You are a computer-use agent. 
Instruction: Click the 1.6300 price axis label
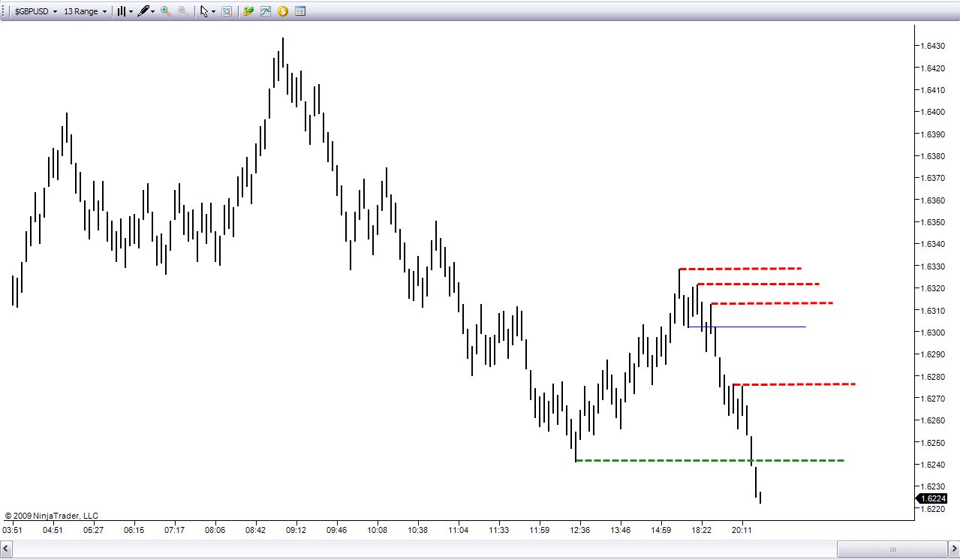pos(933,333)
